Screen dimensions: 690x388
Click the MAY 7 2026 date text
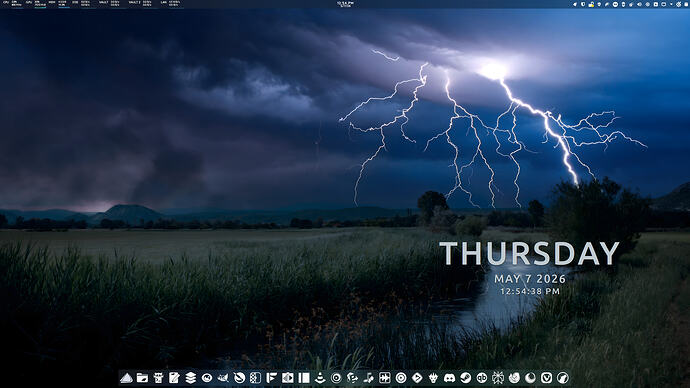(x=530, y=279)
